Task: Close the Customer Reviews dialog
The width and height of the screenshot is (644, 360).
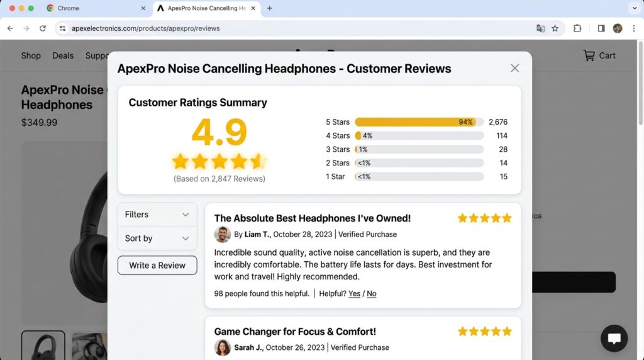Action: coord(514,68)
